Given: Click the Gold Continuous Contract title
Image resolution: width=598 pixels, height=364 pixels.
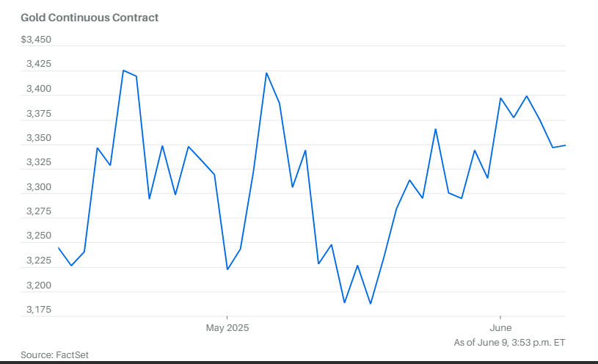Looking at the screenshot, I should 90,18.
